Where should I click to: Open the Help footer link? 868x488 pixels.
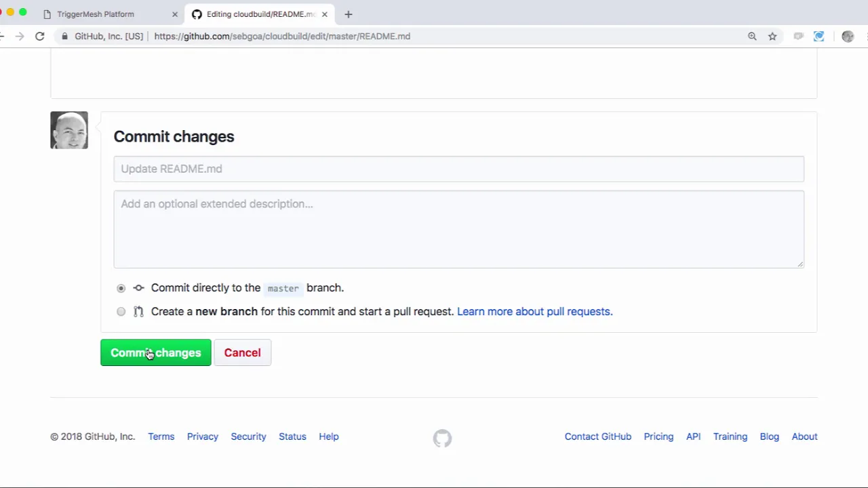(x=329, y=436)
